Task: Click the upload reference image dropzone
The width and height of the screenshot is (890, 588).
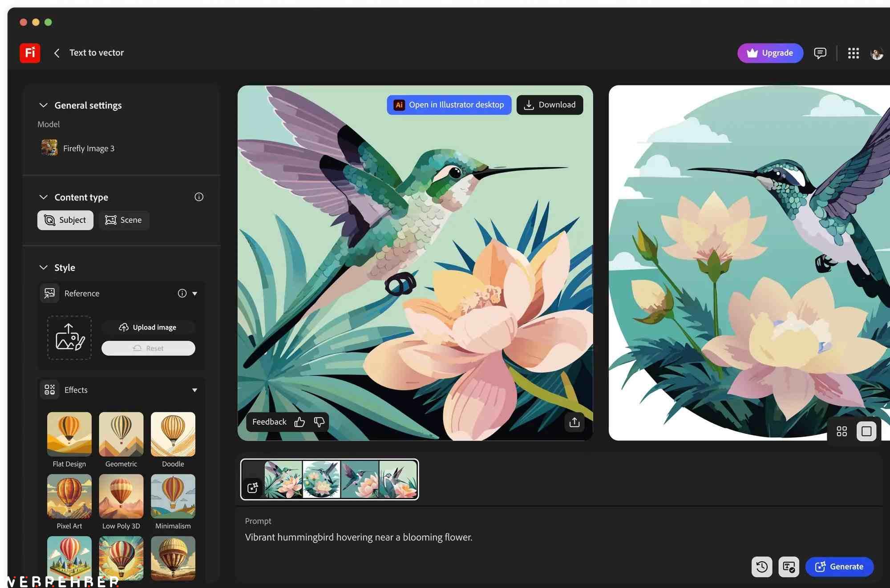Action: [69, 337]
